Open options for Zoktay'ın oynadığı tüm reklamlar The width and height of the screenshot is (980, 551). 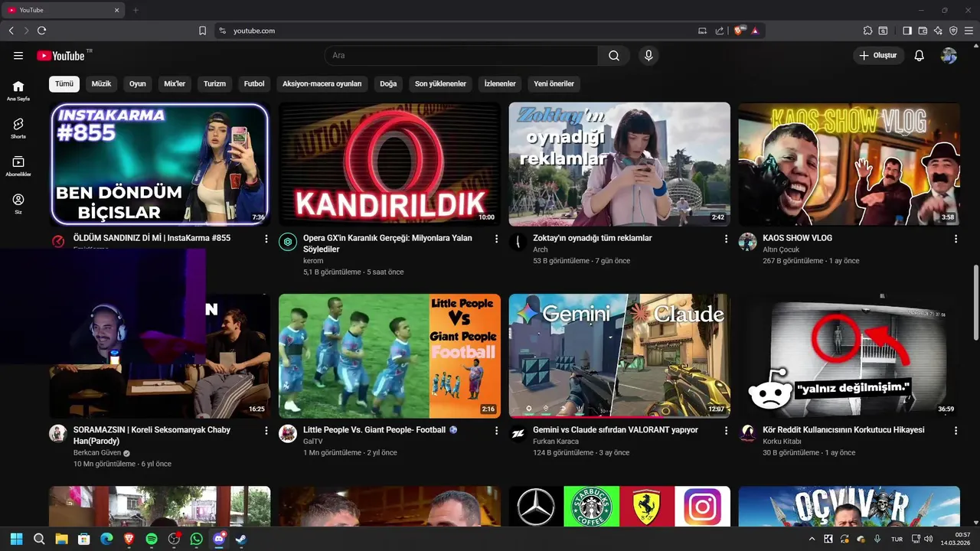tap(726, 239)
